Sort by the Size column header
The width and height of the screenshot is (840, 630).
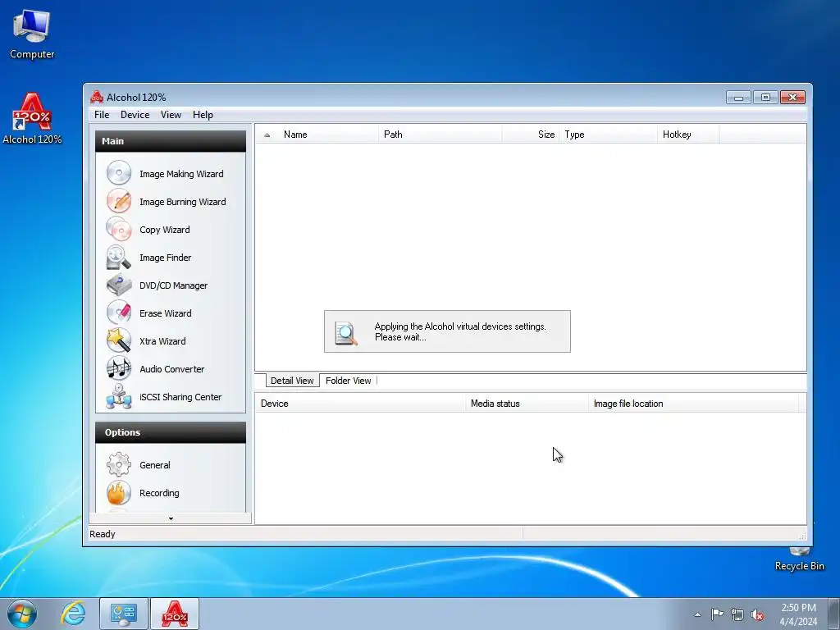(x=531, y=134)
